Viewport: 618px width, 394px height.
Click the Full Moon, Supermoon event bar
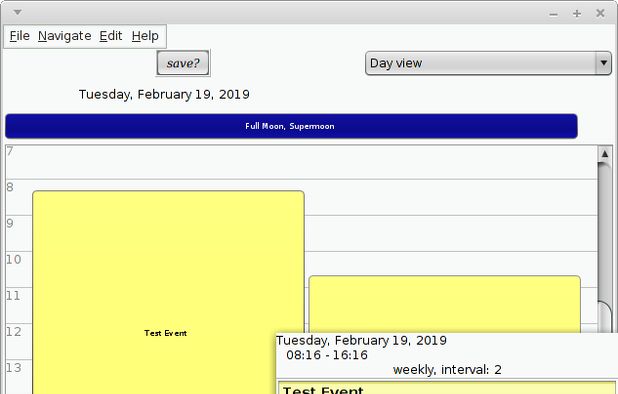click(x=291, y=126)
